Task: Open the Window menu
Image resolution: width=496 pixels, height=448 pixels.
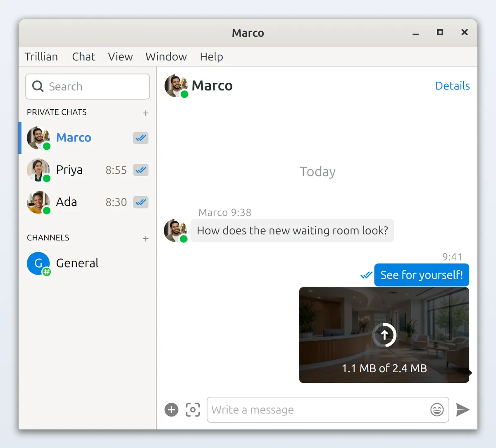Action: tap(166, 57)
